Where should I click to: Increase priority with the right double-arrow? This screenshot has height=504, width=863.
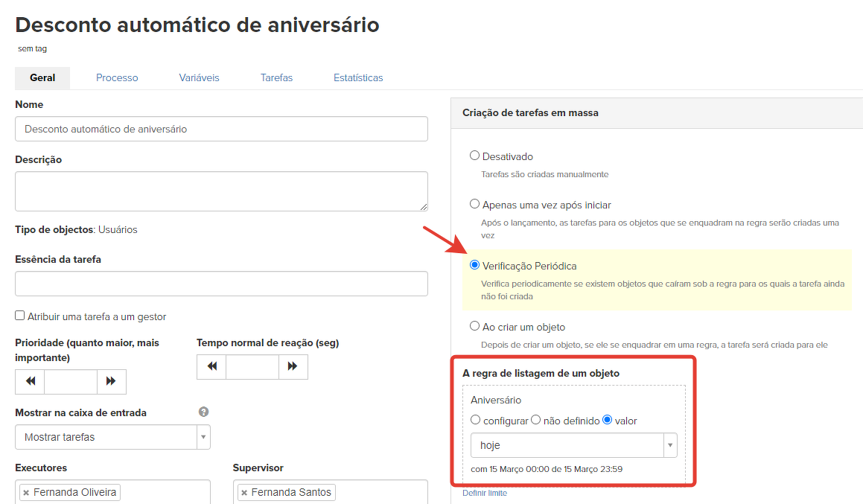[111, 381]
